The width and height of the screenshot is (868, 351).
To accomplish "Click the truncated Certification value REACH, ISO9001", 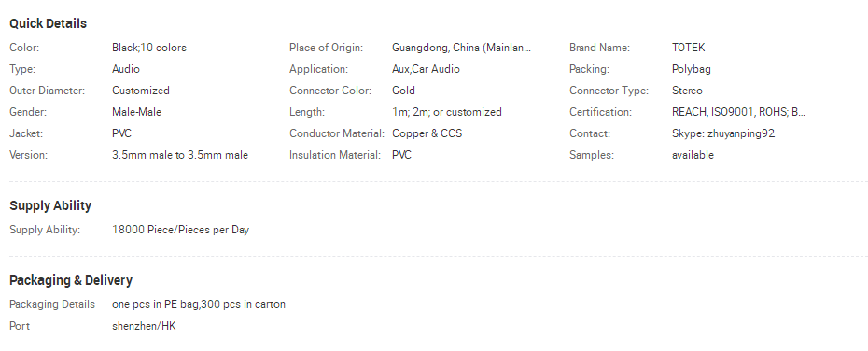I will [x=738, y=112].
